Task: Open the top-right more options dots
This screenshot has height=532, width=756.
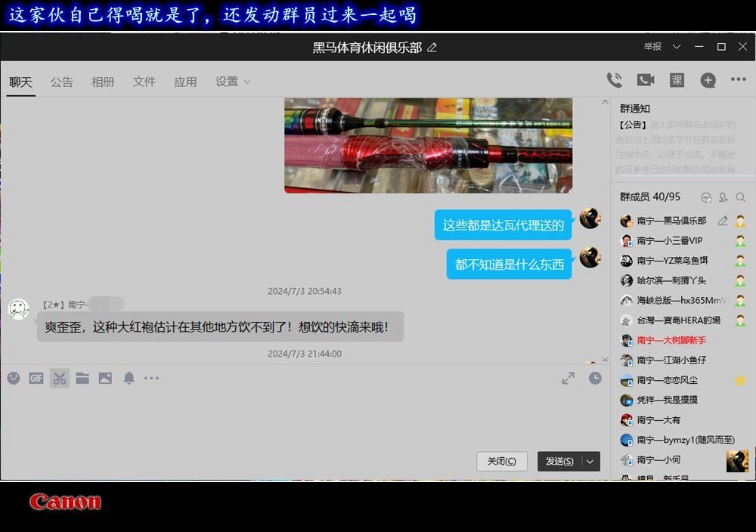Action: (x=738, y=79)
